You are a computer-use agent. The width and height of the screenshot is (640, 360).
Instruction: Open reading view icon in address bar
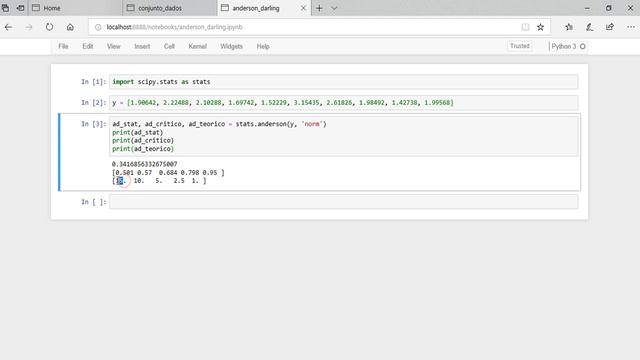pos(525,27)
